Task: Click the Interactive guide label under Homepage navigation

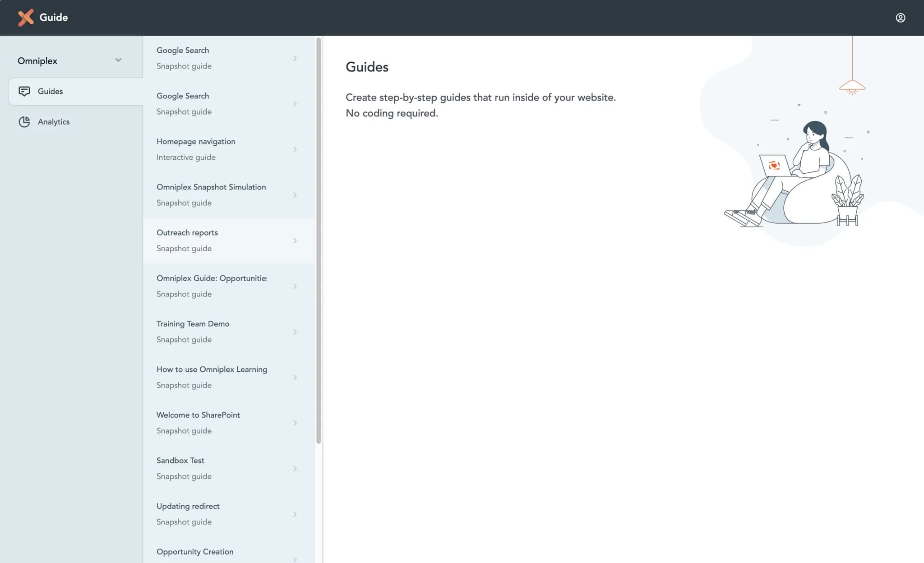Action: (186, 157)
